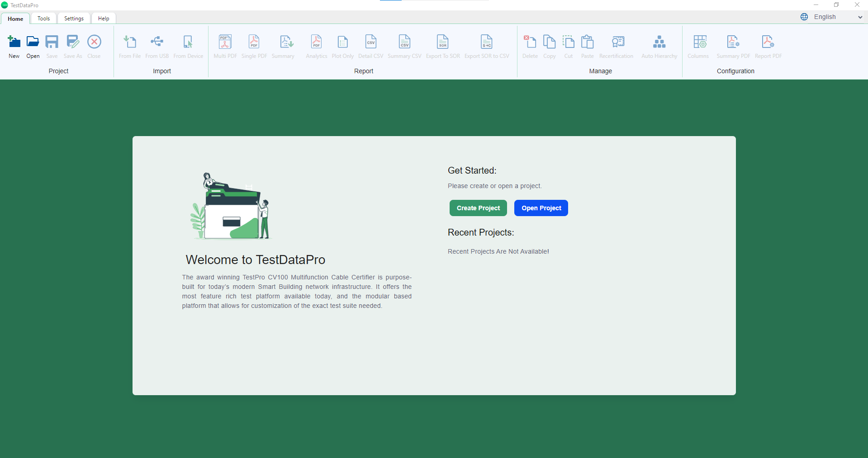Click the Plot Only report icon

343,42
